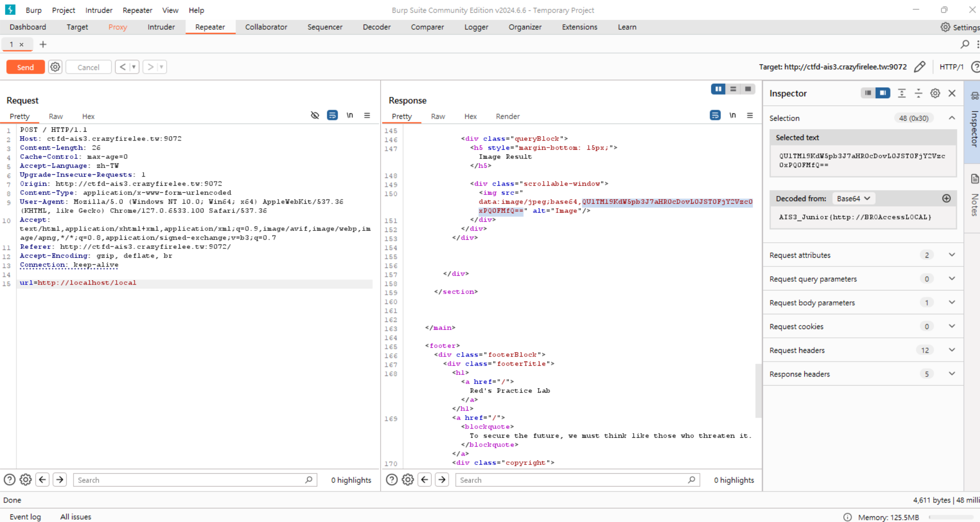Open Inspector settings gear icon
Image resolution: width=980 pixels, height=522 pixels.
pyautogui.click(x=935, y=93)
